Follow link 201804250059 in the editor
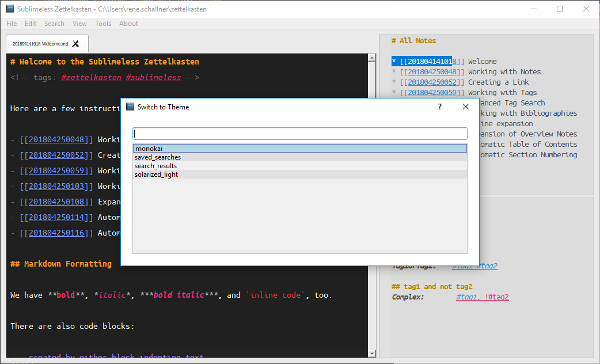This screenshot has width=600, height=364. tap(56, 170)
